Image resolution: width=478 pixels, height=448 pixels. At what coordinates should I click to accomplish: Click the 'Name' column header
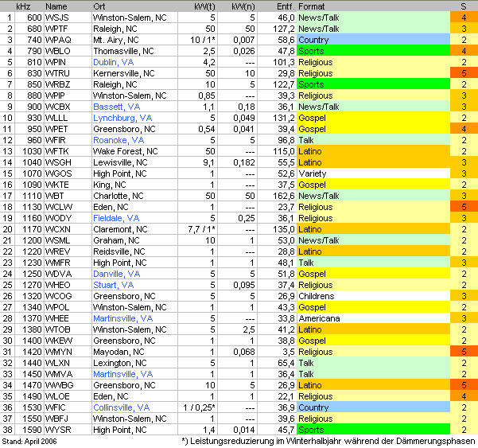pyautogui.click(x=56, y=6)
